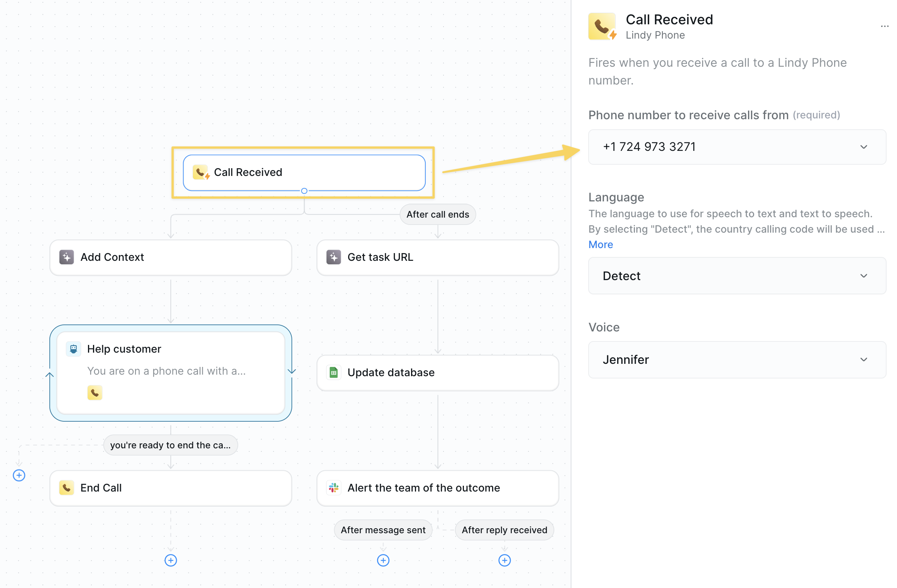Click the small phone skill icon inside Help customer
The image size is (897, 588).
(x=95, y=393)
